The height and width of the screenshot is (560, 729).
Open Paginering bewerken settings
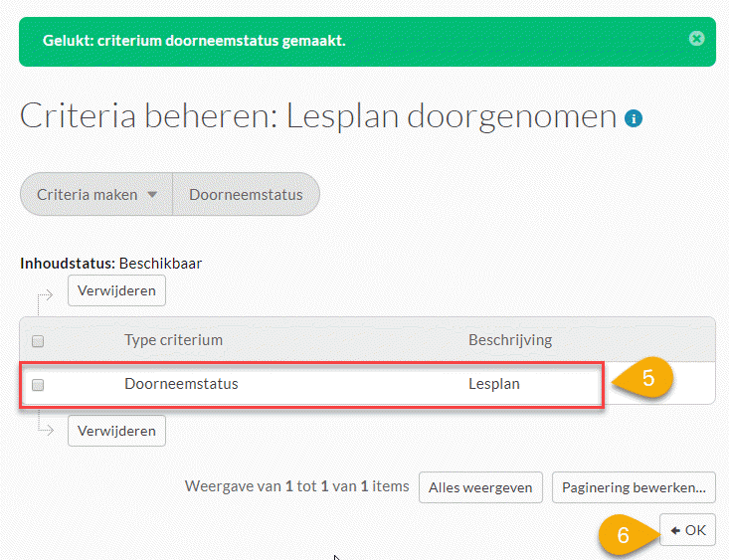pos(634,487)
